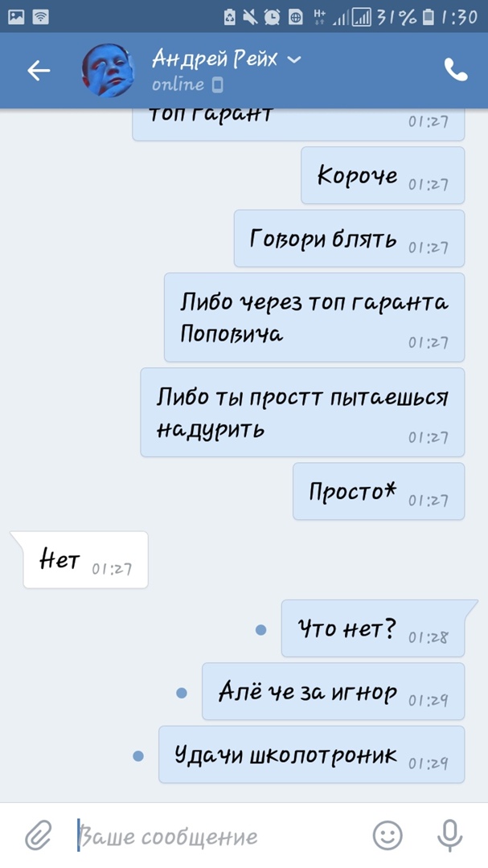The width and height of the screenshot is (488, 868).
Task: Open the contact's profile avatar
Action: coord(109,70)
